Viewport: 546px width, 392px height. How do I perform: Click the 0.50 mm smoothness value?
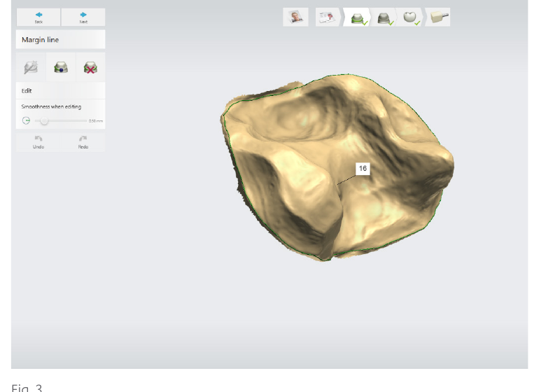point(96,121)
